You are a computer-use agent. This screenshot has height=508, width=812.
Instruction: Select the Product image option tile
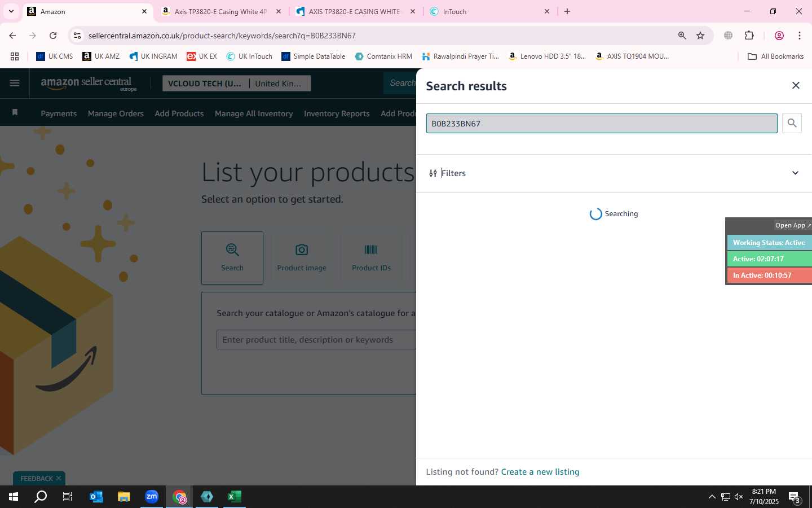pos(302,257)
